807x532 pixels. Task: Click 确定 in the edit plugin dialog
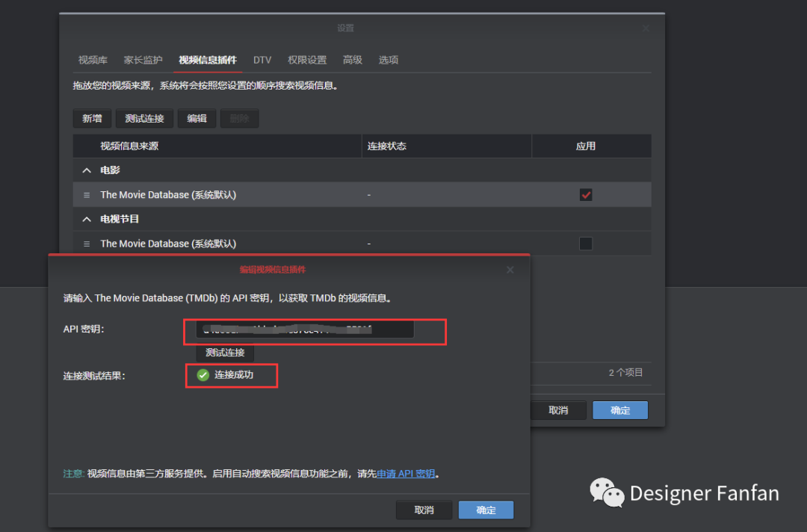486,510
